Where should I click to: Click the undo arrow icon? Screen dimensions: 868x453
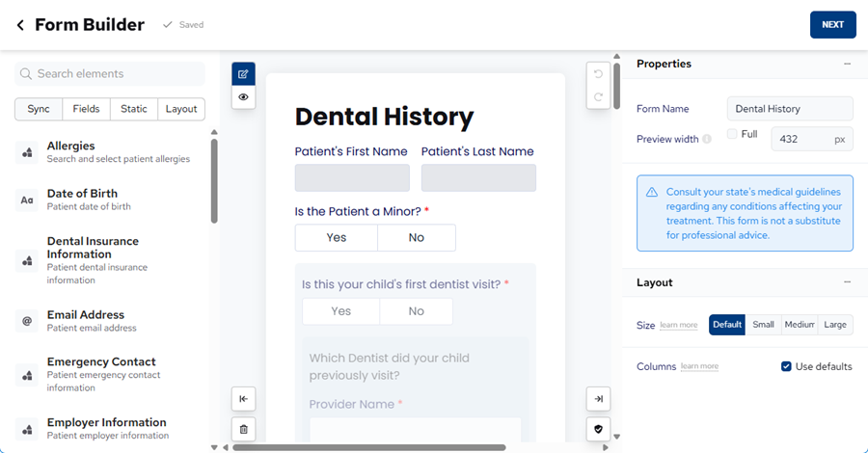598,74
